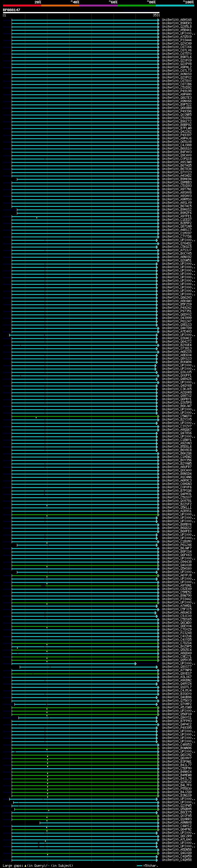Click label UniRef100_Q4R4Z6
The image size is (197, 868).
click(177, 379)
